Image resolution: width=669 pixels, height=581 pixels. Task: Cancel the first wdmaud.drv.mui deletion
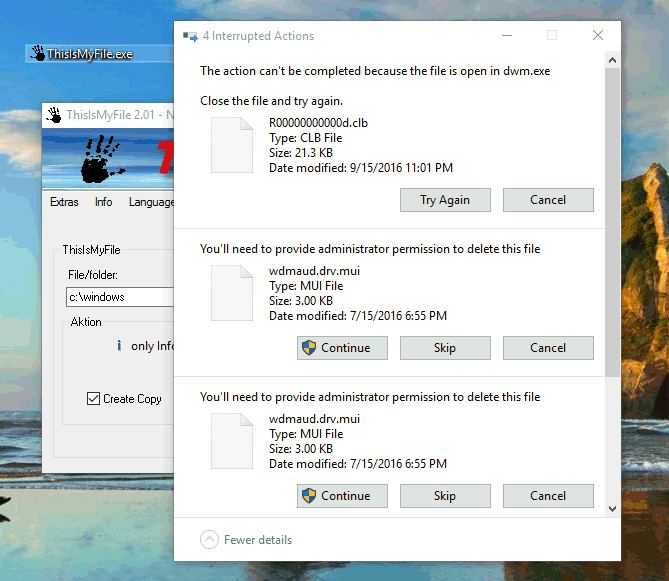pyautogui.click(x=548, y=348)
